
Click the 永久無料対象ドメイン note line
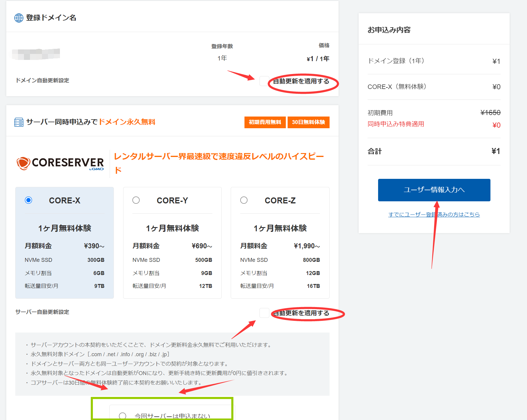[x=97, y=354]
